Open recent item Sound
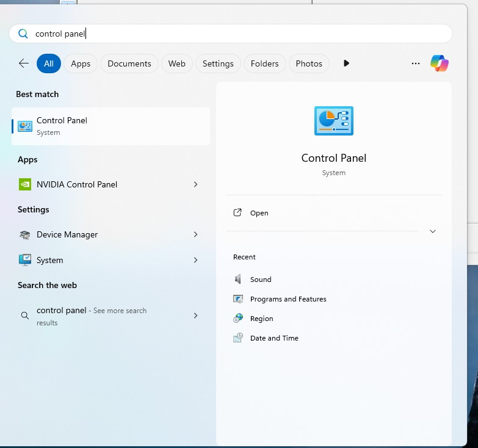The image size is (478, 448). pos(261,280)
